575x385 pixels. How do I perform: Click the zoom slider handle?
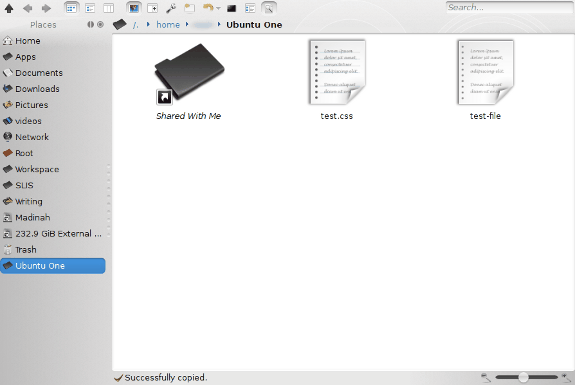tap(524, 377)
